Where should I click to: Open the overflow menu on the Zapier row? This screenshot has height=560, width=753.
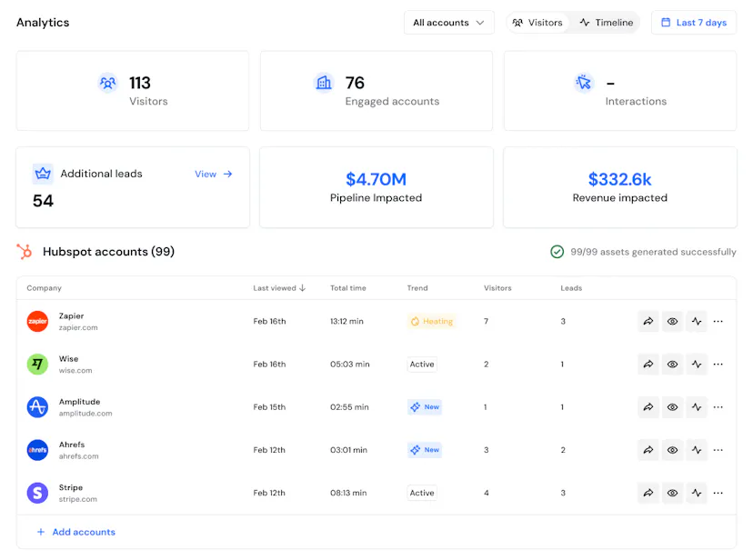tap(718, 321)
